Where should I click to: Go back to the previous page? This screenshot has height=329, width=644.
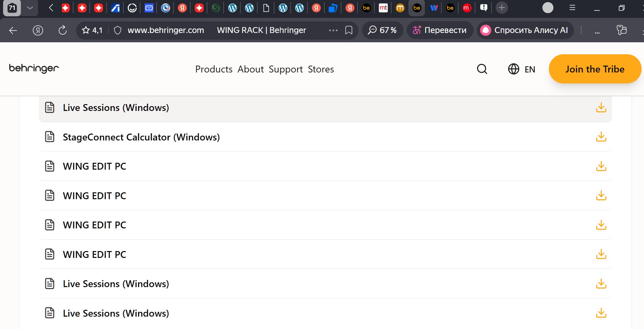click(x=13, y=31)
